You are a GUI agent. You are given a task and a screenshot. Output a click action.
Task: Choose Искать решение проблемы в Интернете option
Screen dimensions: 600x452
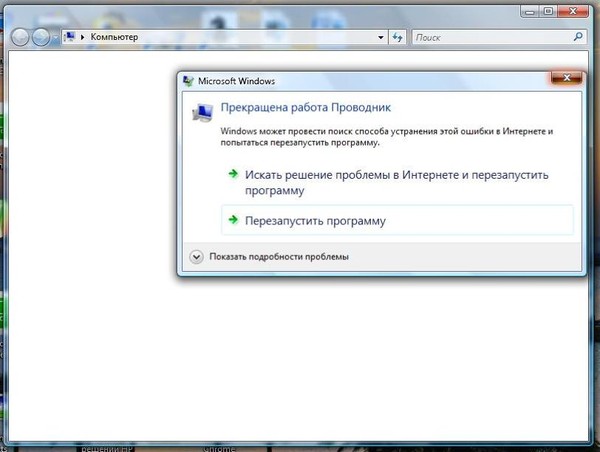click(x=397, y=183)
